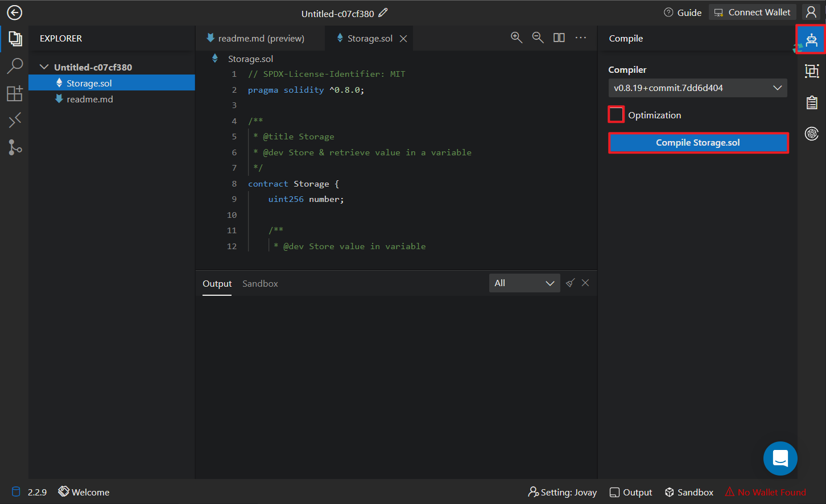Click the back arrow icon

(x=14, y=13)
